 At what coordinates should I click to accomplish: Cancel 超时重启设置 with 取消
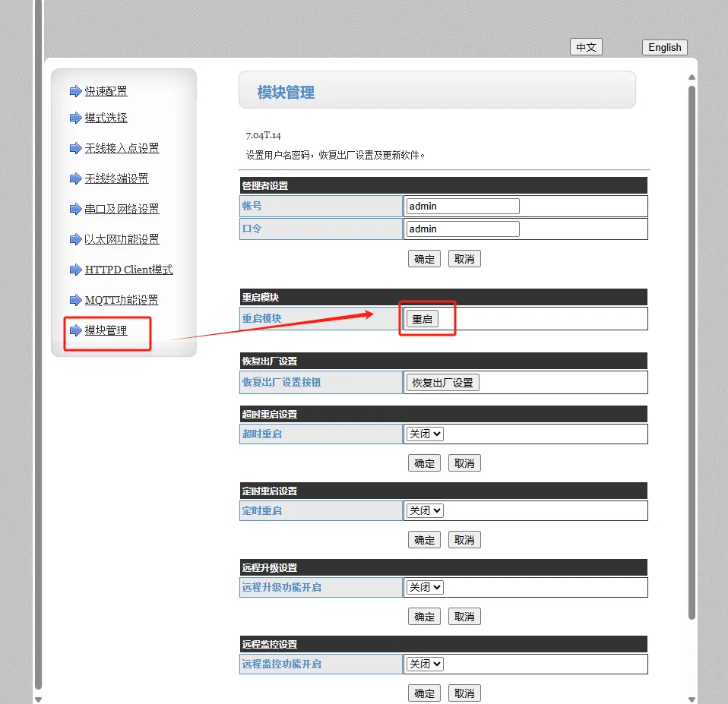click(x=464, y=463)
